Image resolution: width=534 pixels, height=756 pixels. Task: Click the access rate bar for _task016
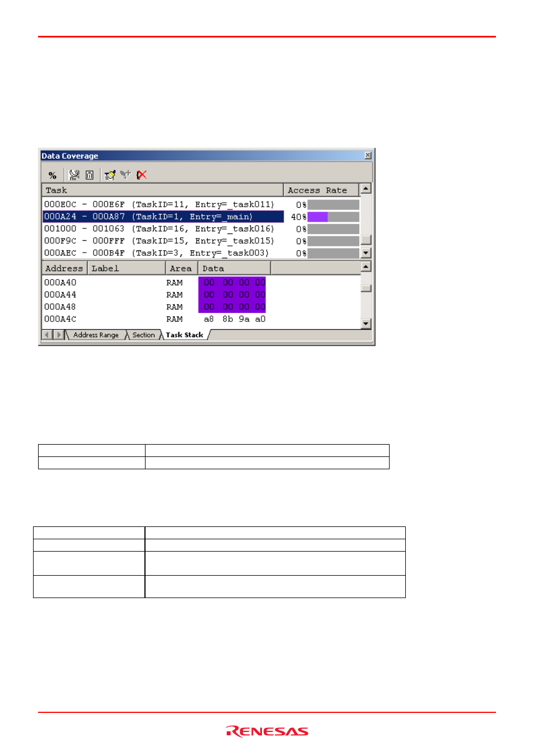[333, 229]
